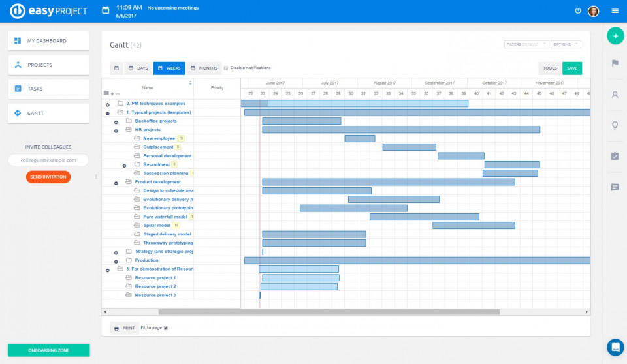Expand the PM techniques examples project
This screenshot has height=364, width=627.
point(108,104)
